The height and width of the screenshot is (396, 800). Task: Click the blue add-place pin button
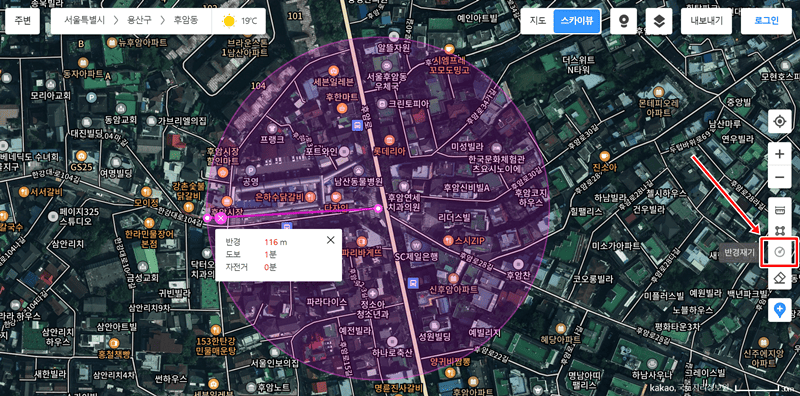[x=780, y=310]
